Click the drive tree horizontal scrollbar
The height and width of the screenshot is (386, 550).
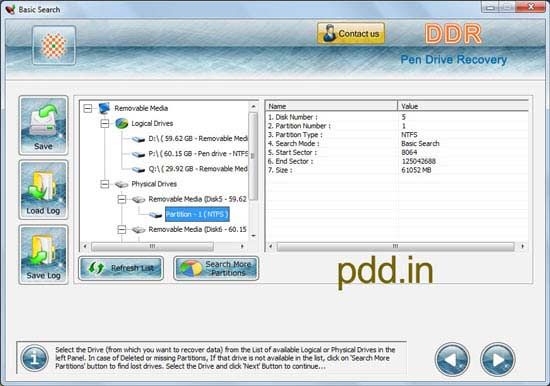click(163, 246)
